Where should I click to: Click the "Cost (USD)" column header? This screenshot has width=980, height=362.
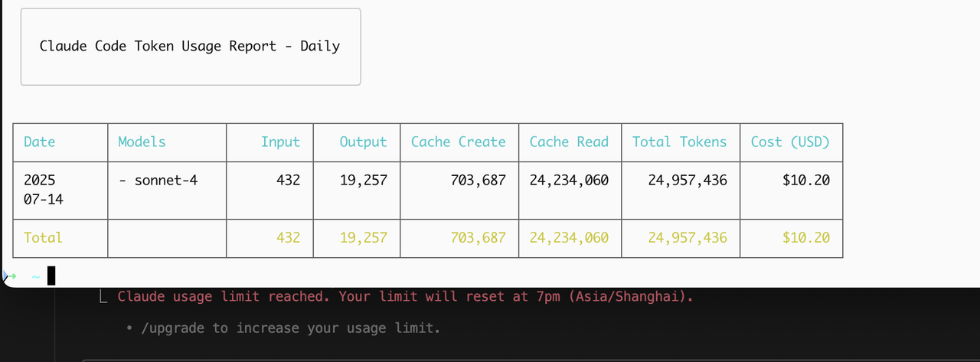[791, 142]
